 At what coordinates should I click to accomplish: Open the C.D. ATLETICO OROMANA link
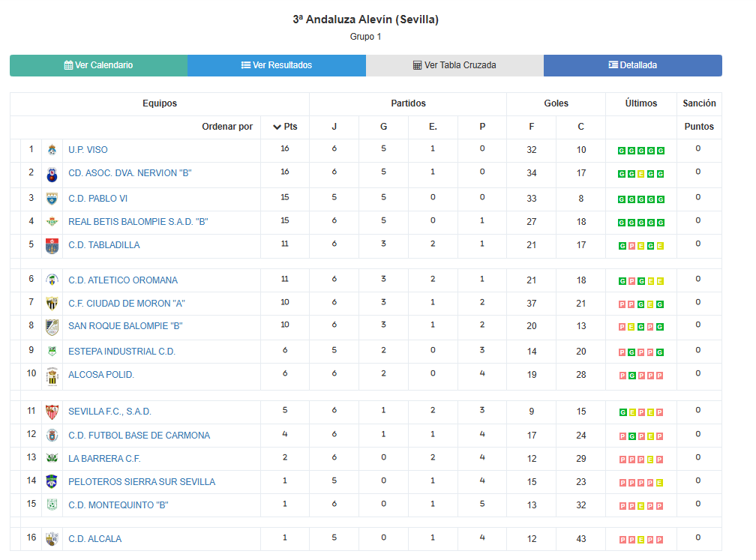[x=123, y=280]
